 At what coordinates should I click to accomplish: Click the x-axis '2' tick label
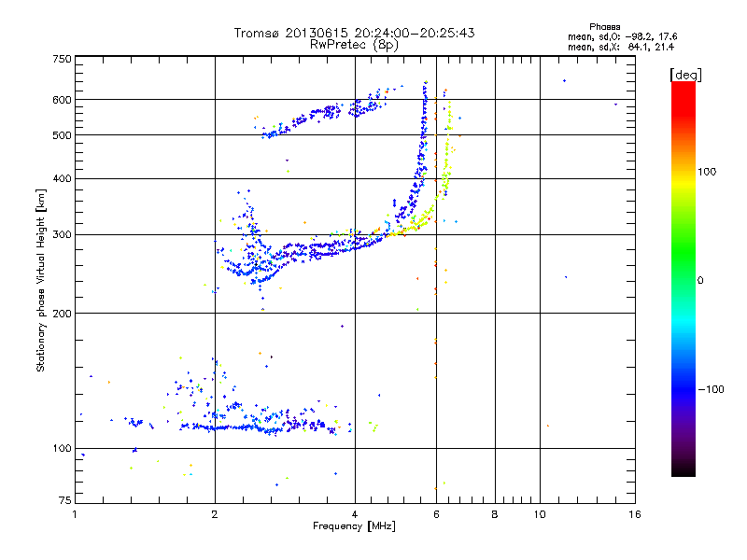coord(215,514)
